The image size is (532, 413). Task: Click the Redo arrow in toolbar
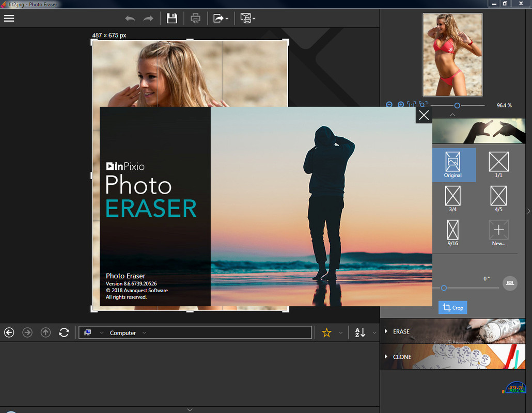[148, 19]
